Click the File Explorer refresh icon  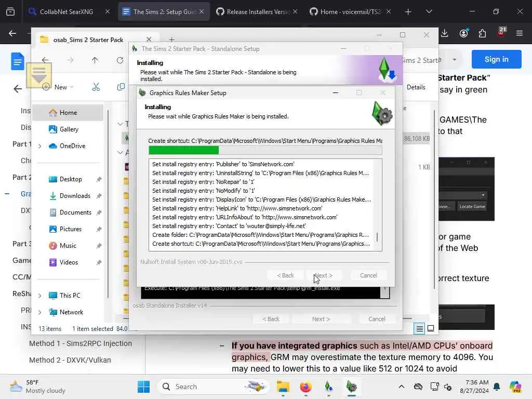pos(120,60)
